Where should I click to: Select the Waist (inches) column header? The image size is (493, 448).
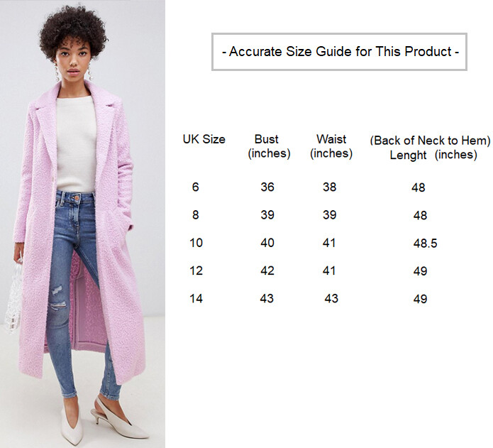[331, 146]
